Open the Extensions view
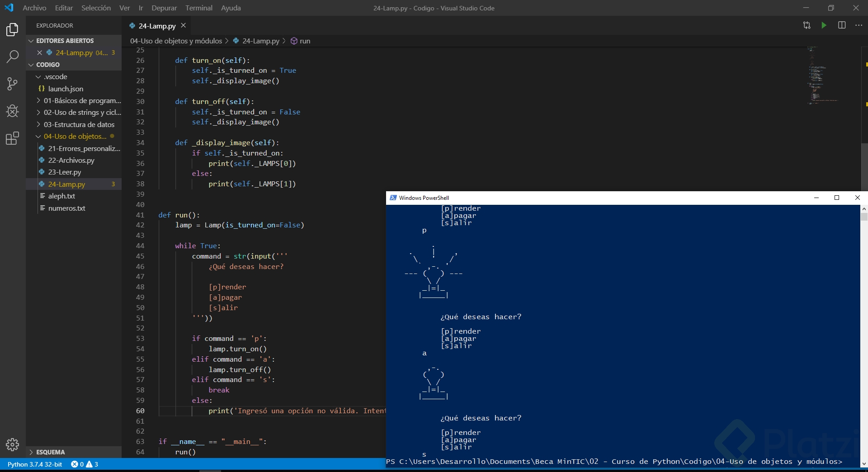The image size is (868, 472). 12,138
